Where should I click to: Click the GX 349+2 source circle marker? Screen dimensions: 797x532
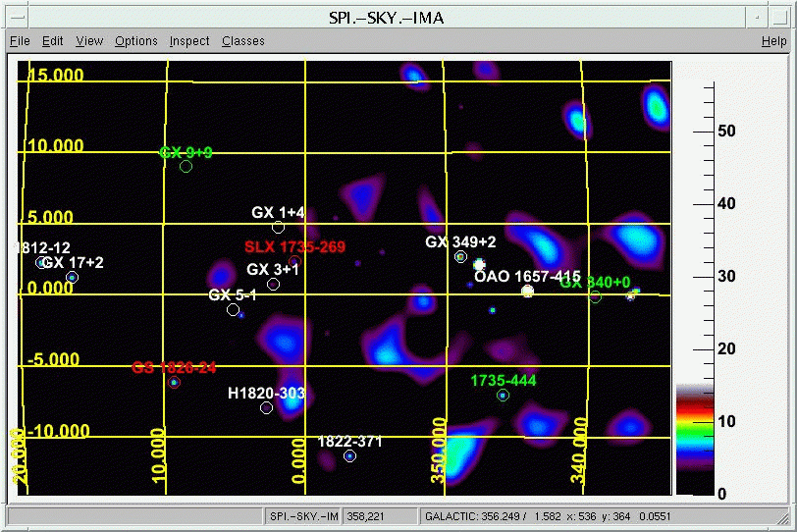[x=460, y=257]
